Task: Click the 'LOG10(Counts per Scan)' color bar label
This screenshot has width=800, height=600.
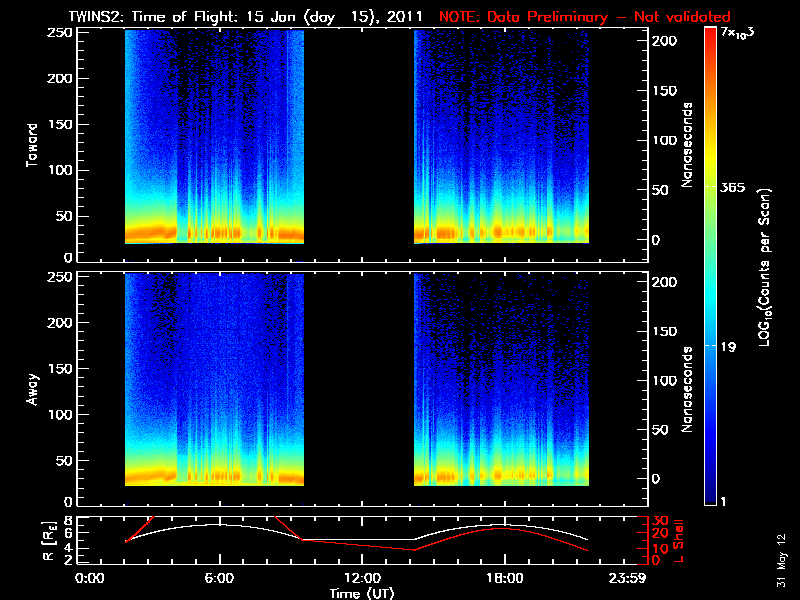Action: tap(764, 266)
